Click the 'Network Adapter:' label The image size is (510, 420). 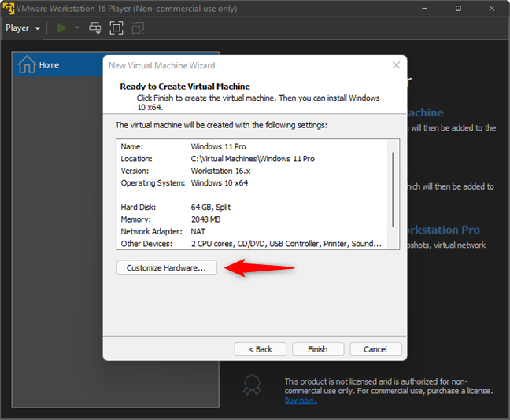(x=151, y=231)
